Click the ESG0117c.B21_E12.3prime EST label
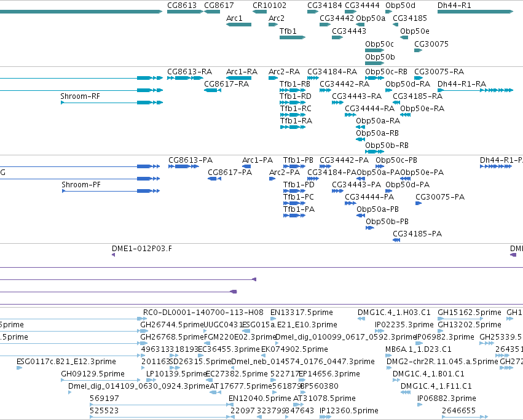The height and width of the screenshot is (420, 523). coord(66,362)
